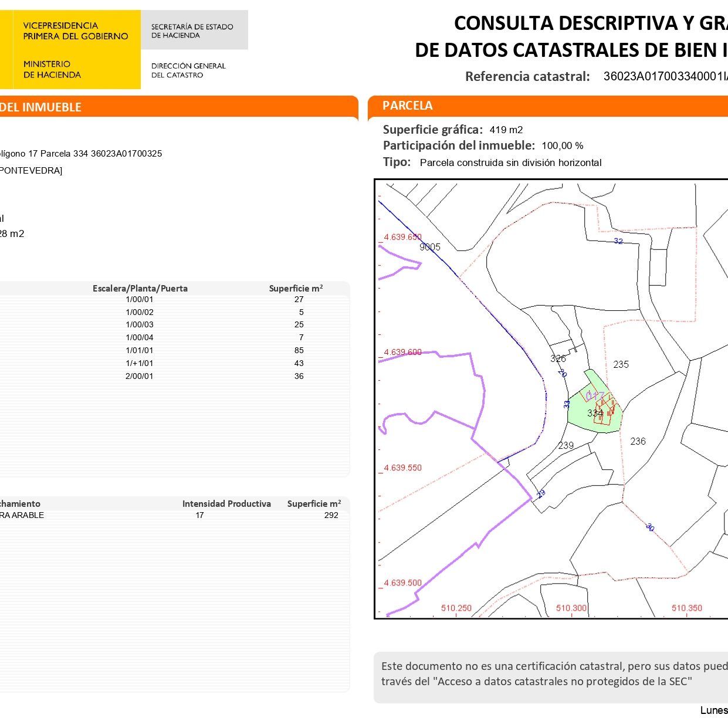Screen dimensions: 728x728
Task: Click the '28 m2' built surface value
Action: [x=12, y=233]
